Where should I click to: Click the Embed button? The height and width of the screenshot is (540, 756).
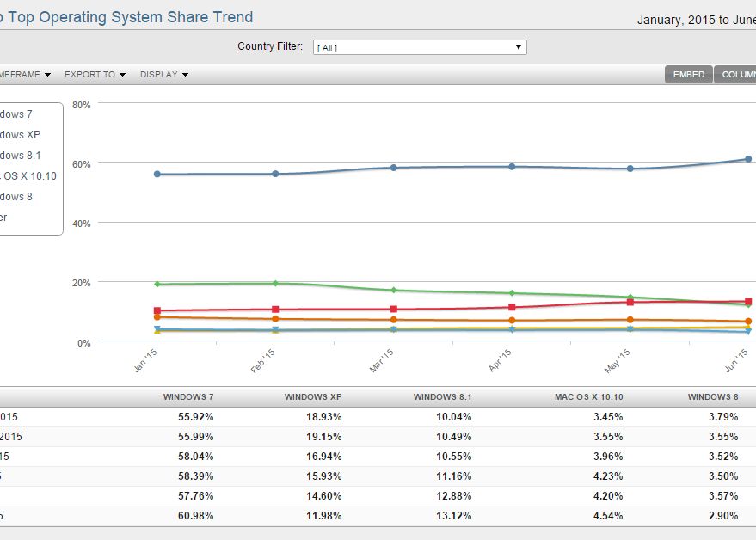(688, 75)
